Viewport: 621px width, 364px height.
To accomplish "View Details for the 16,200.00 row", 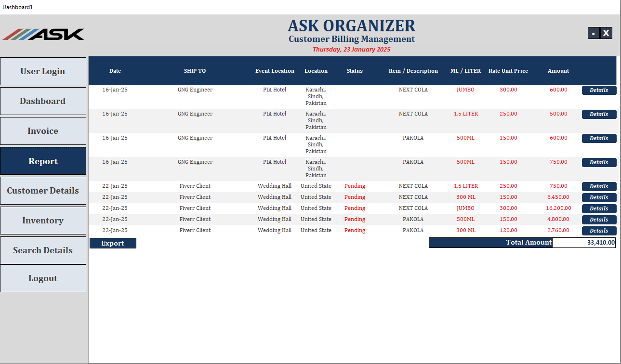I will coord(599,208).
